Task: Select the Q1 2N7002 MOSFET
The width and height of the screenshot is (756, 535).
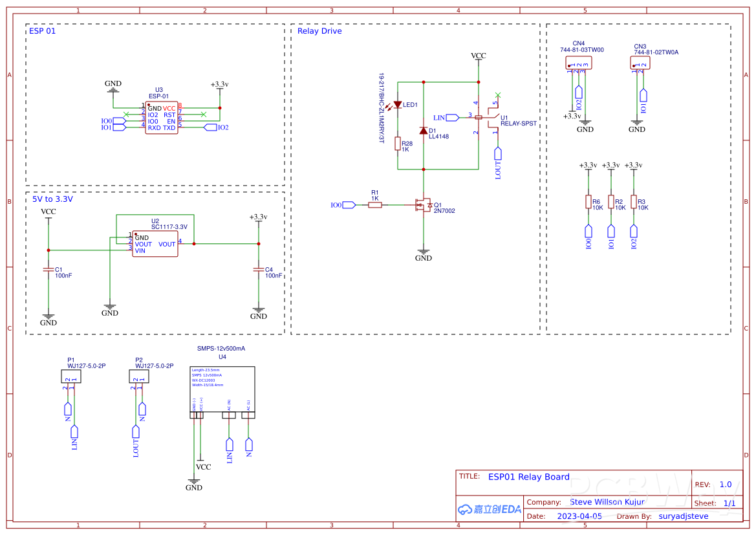Action: tap(424, 205)
